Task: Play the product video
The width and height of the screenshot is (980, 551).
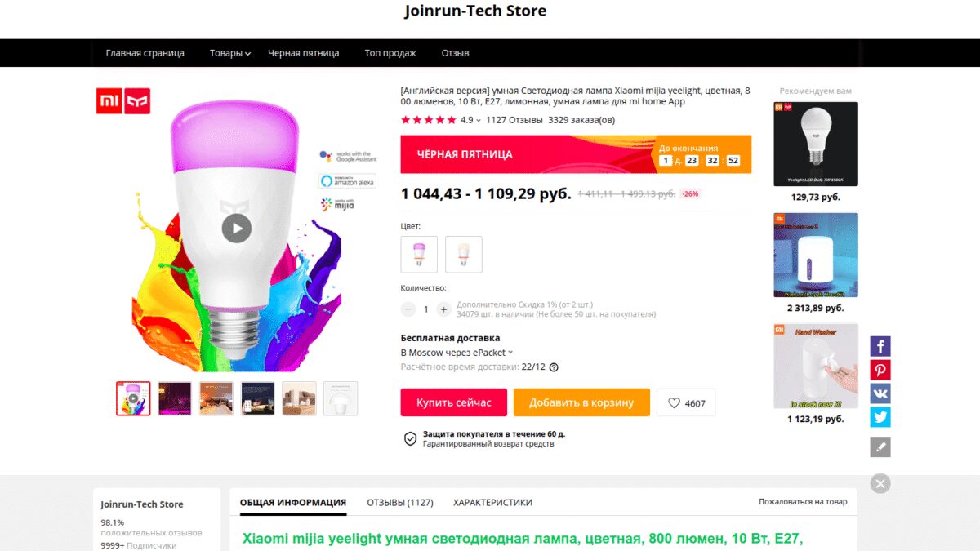Action: tap(236, 228)
